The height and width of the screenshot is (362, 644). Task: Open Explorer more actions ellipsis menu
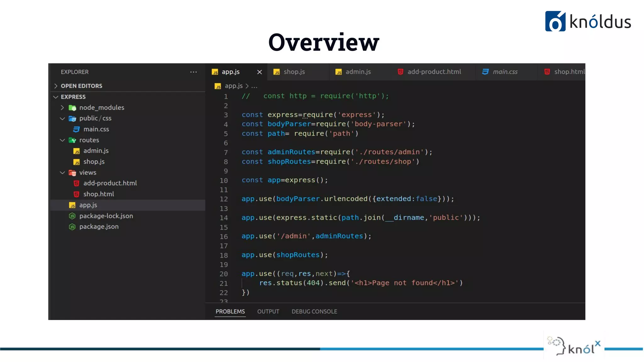click(193, 72)
